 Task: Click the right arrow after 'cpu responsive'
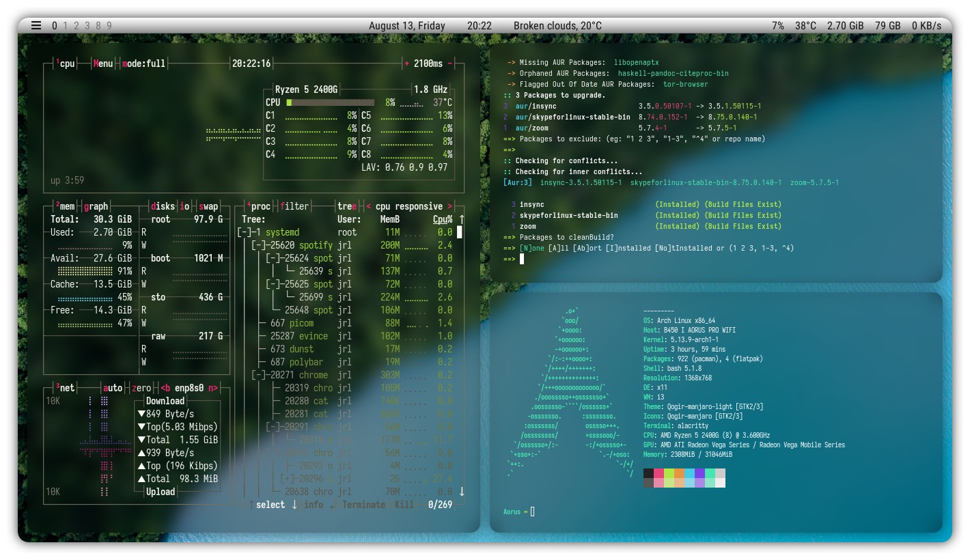[x=450, y=206]
